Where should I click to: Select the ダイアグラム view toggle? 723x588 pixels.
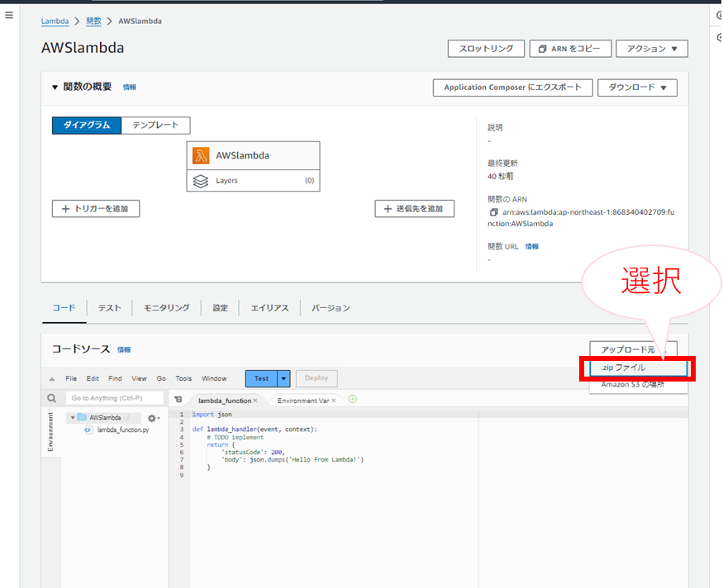tap(87, 126)
